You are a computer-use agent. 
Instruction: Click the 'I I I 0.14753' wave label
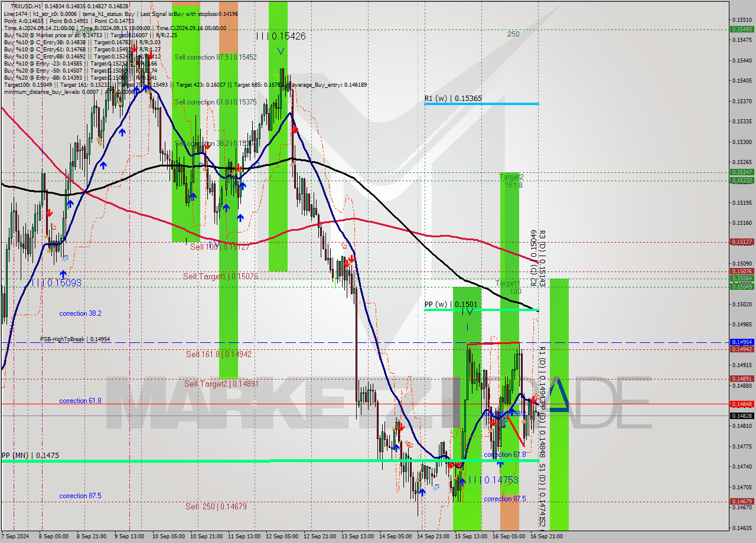[494, 480]
